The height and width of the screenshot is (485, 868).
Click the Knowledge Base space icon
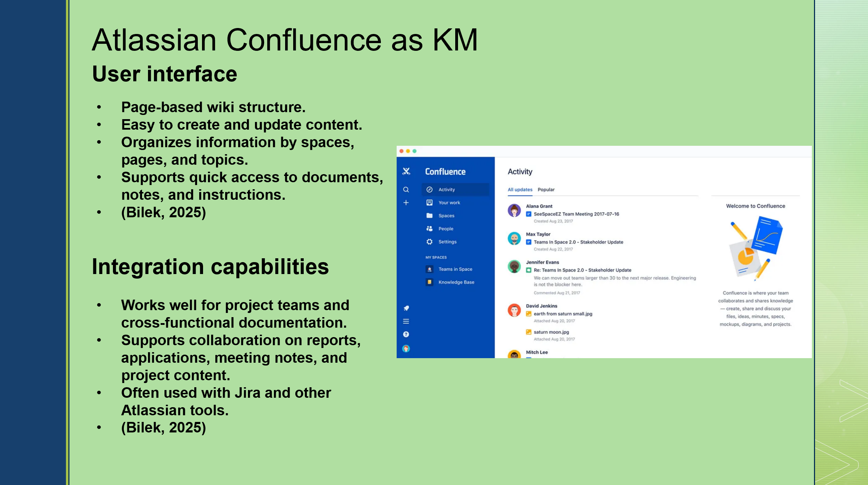[430, 282]
